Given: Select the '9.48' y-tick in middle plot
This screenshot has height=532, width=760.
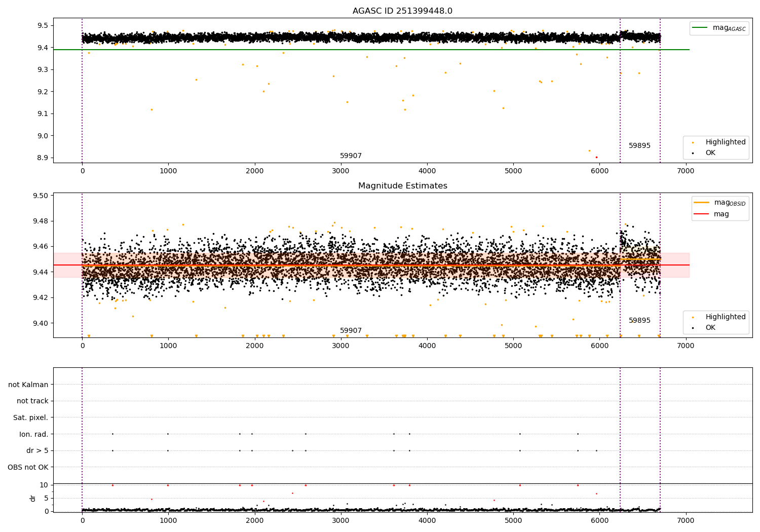Looking at the screenshot, I should point(41,221).
